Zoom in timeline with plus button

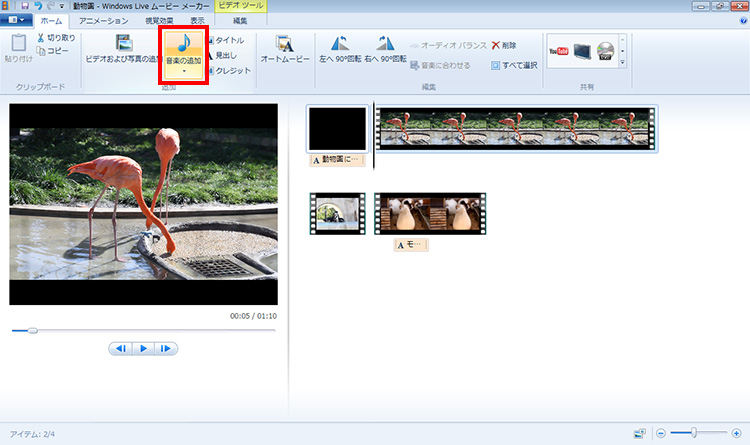(x=736, y=433)
